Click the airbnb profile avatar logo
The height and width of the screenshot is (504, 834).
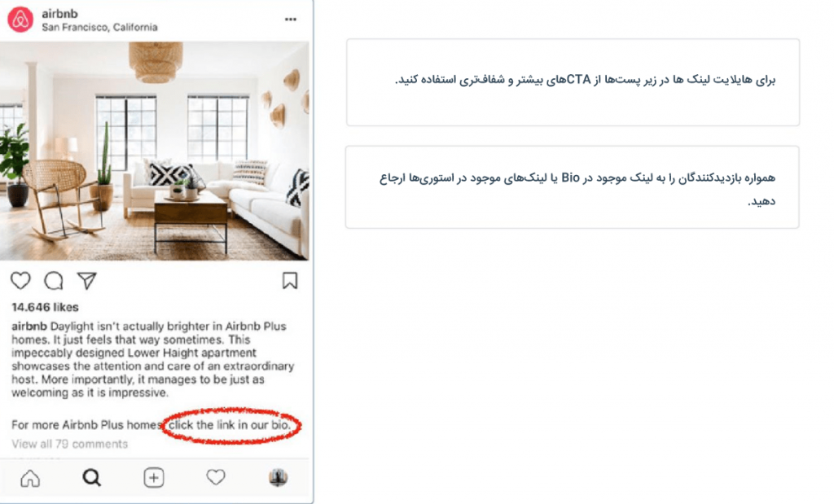point(20,20)
